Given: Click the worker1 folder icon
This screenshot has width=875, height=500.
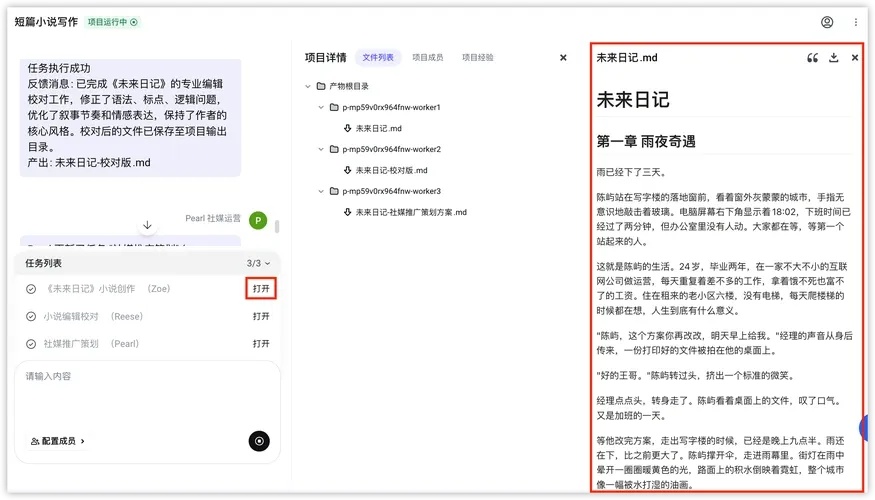Looking at the screenshot, I should [x=334, y=107].
